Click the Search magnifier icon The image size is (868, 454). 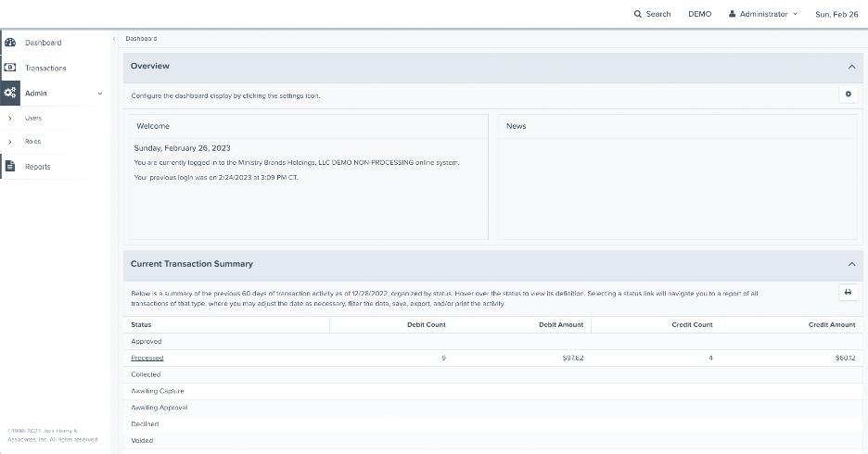(638, 14)
